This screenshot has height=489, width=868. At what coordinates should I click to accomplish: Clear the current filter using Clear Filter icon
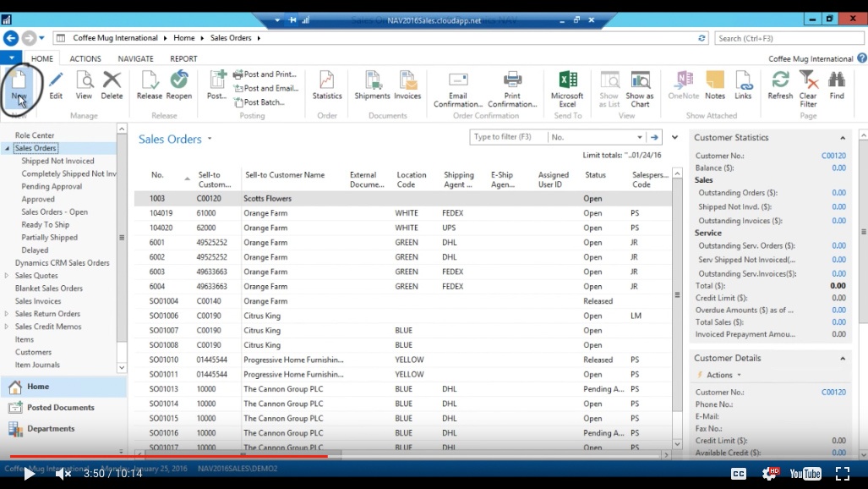click(807, 87)
